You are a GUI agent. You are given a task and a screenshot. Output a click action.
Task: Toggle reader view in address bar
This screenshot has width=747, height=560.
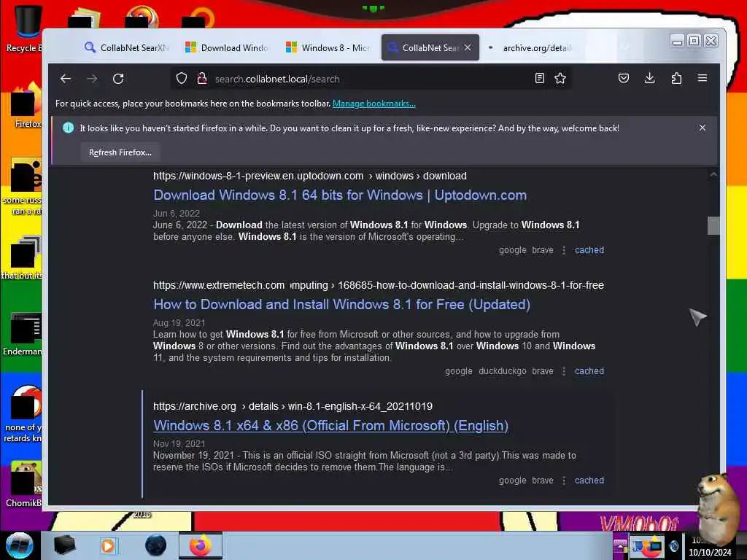tap(539, 79)
